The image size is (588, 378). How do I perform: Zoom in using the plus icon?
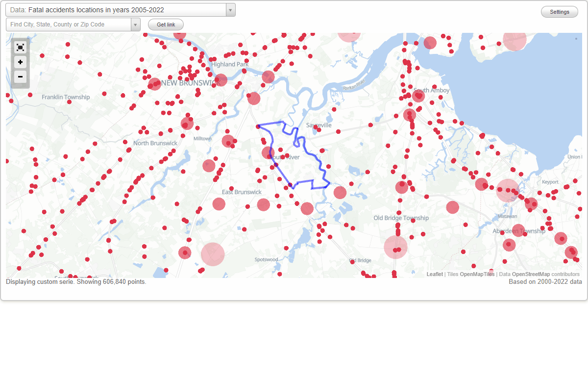[20, 62]
